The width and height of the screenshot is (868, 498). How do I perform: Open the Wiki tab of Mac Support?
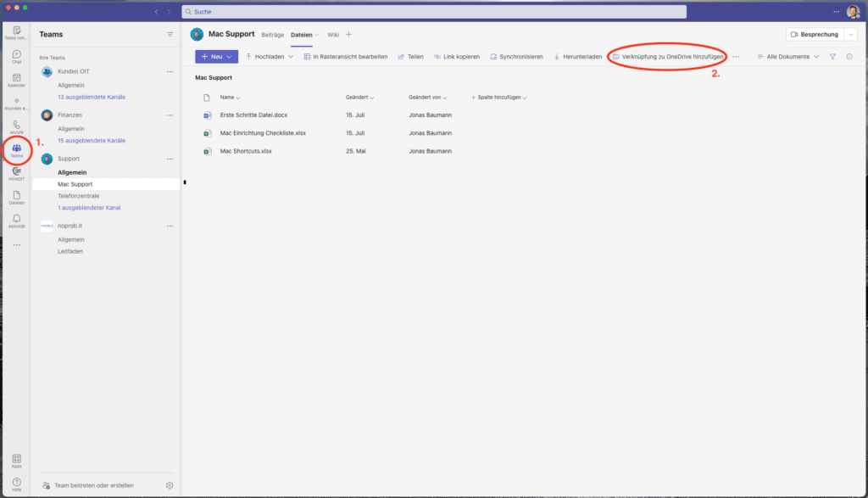[x=332, y=35]
